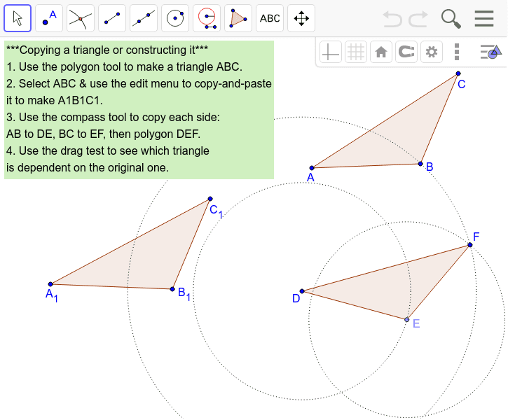Open the search magnifier
Image resolution: width=508 pixels, height=420 pixels.
(x=451, y=19)
